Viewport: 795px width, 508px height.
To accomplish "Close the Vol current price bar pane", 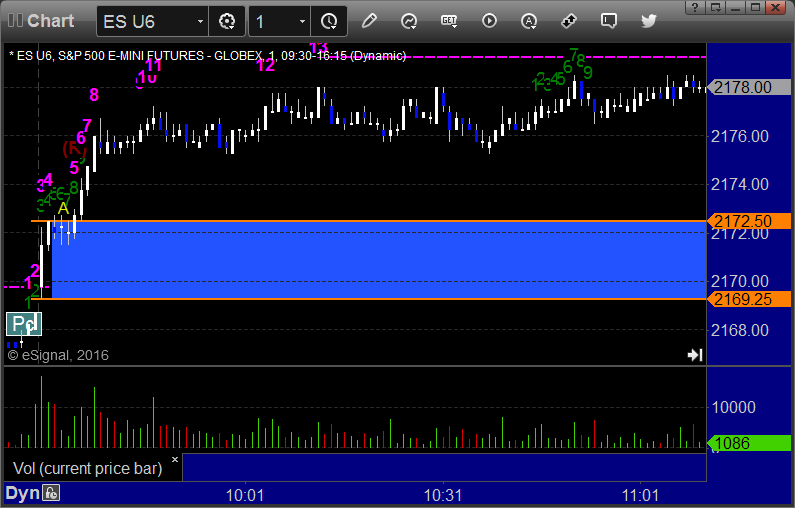I will point(175,459).
